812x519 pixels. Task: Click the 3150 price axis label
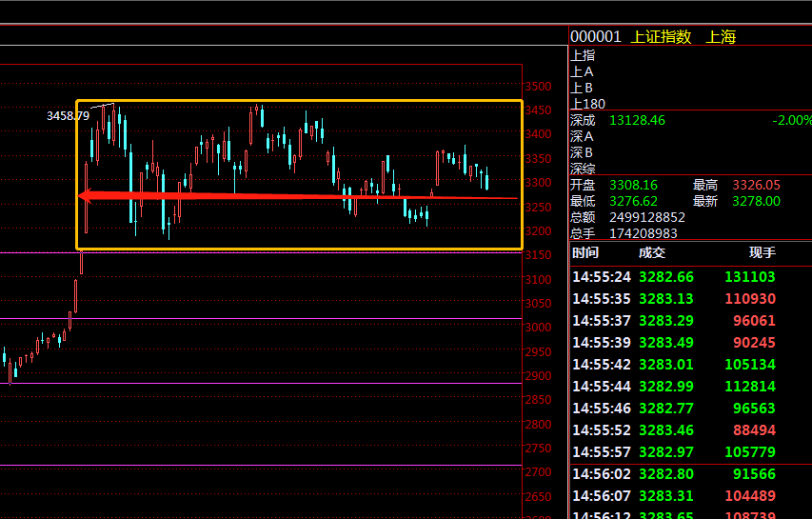(x=538, y=255)
